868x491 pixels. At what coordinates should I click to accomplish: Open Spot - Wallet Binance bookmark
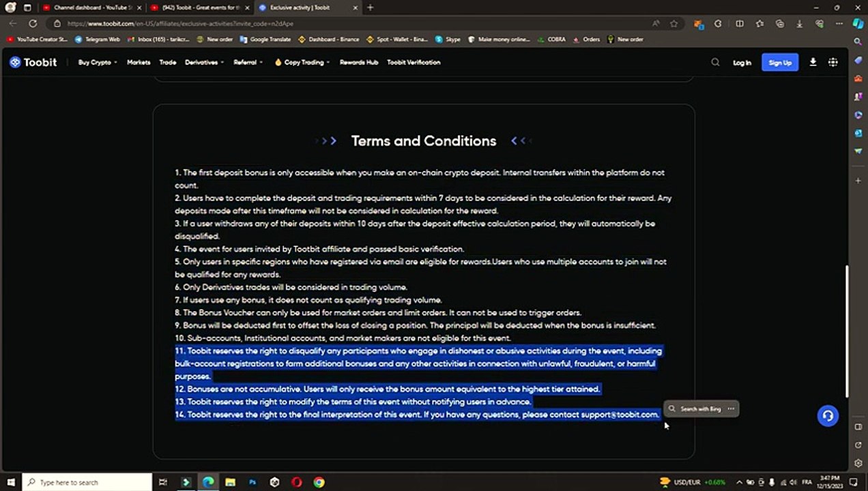coord(397,40)
